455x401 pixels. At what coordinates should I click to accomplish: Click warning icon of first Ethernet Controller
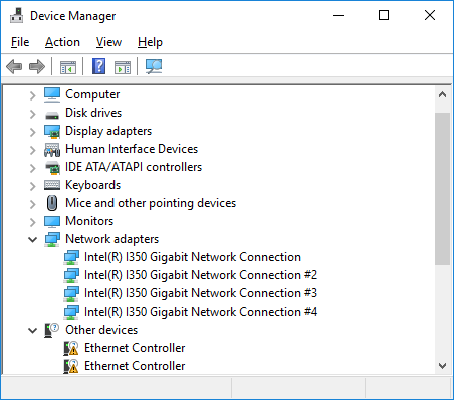click(71, 348)
